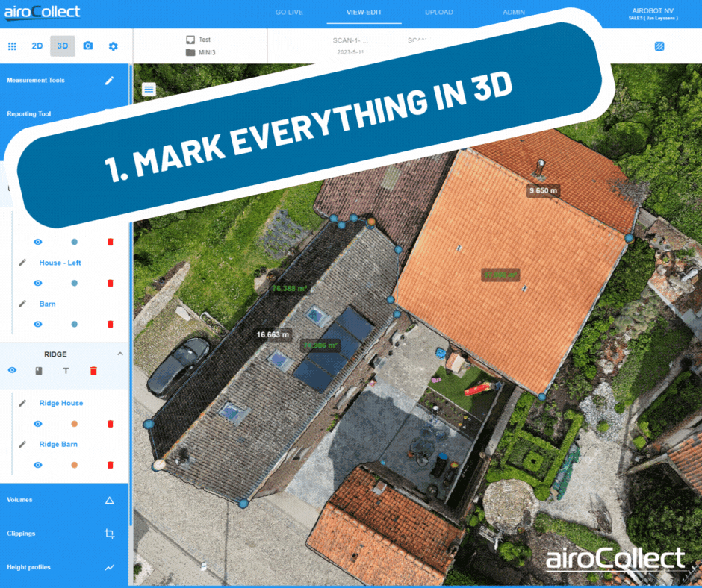Open the Clippings panel
This screenshot has height=588, width=702.
(x=109, y=534)
